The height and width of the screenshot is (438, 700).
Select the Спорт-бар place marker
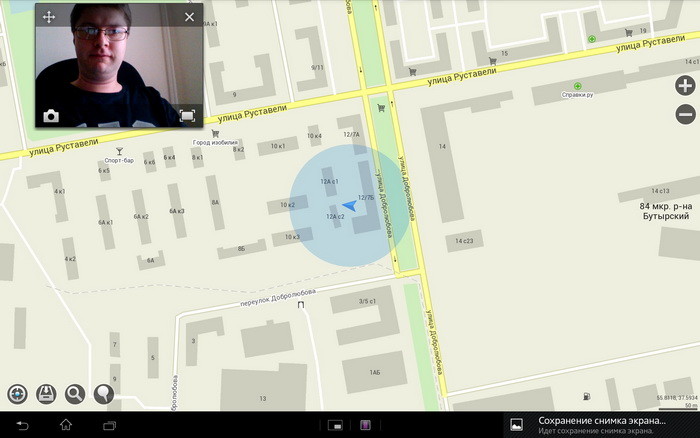(119, 151)
